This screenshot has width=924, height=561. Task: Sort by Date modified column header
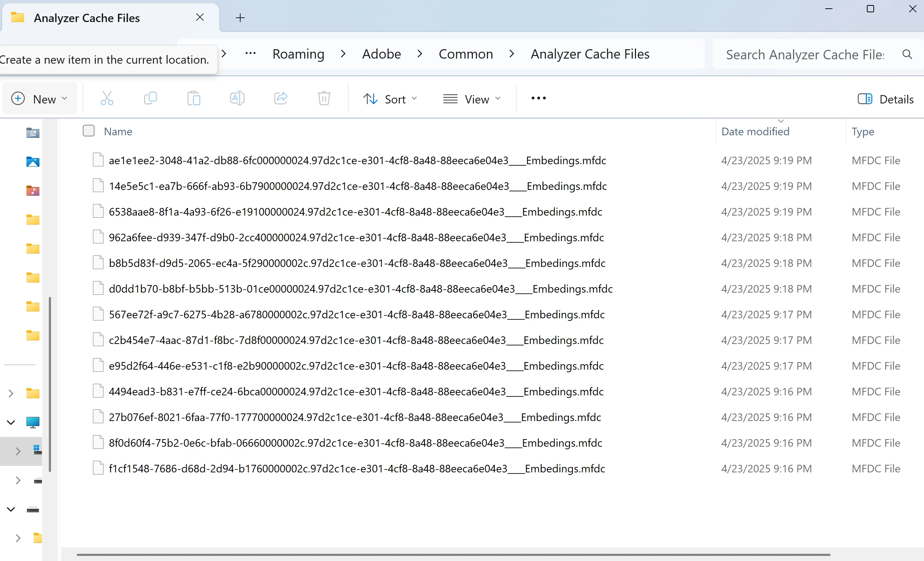click(755, 131)
